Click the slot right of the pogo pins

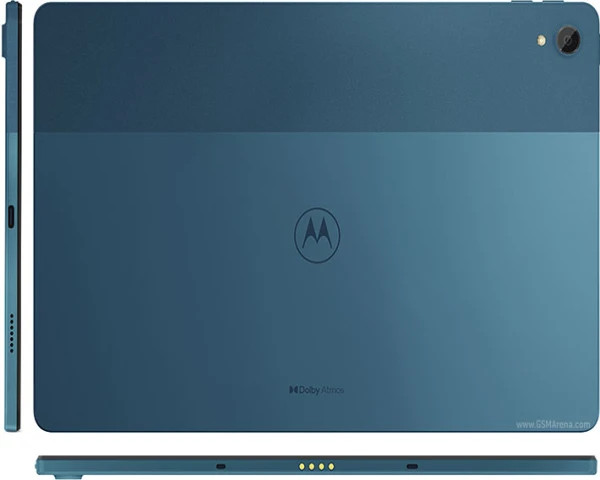(412, 466)
